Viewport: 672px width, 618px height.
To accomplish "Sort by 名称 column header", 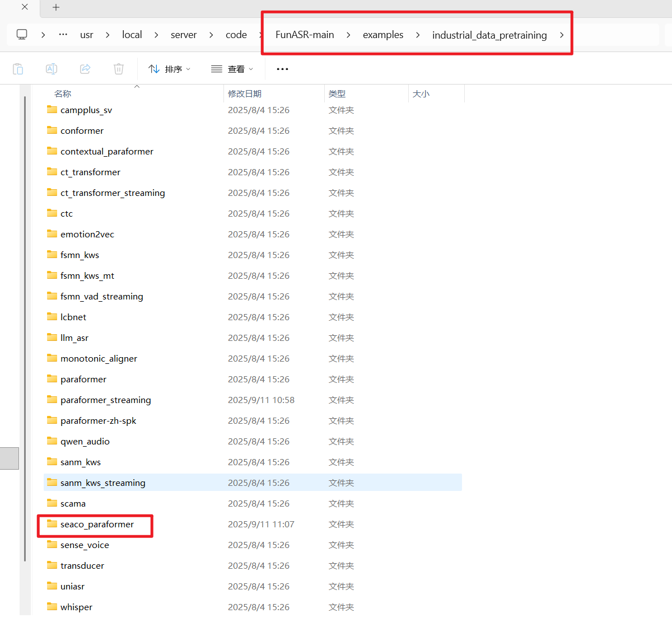I will 63,93.
